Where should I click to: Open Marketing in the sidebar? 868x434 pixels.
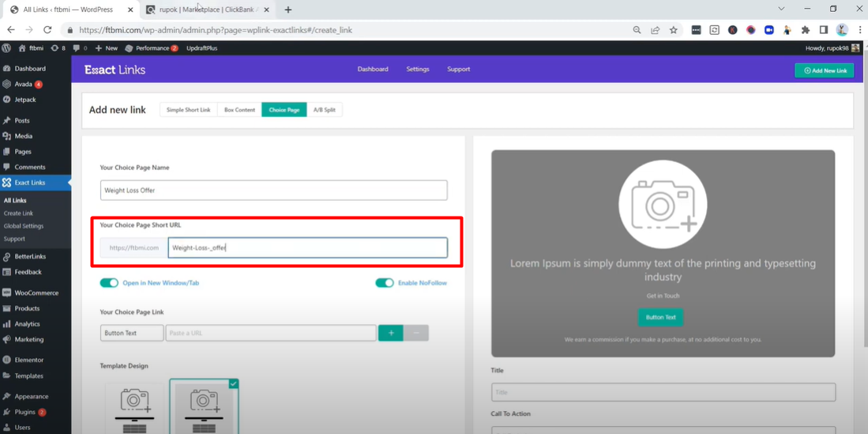(x=28, y=339)
